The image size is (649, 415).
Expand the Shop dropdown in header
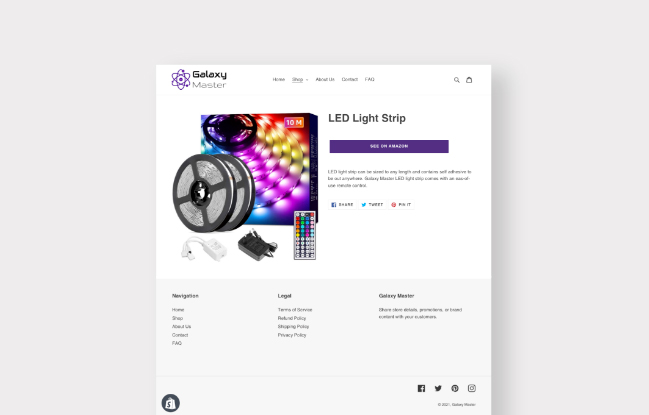point(300,79)
